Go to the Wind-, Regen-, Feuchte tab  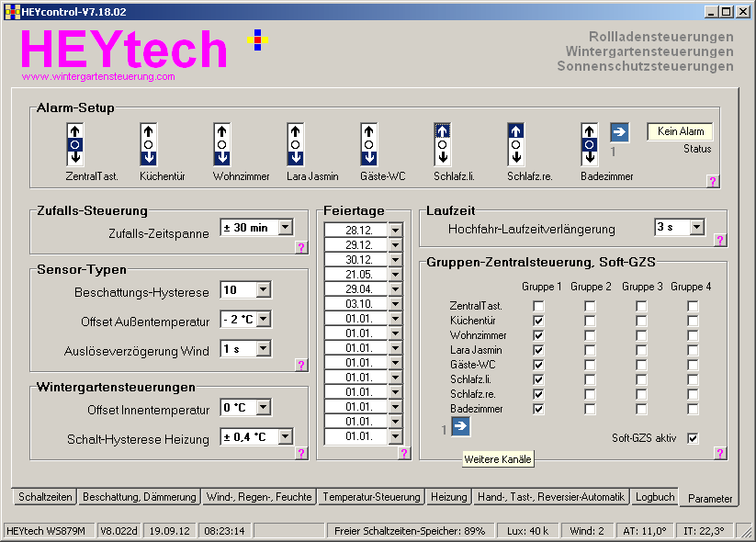coord(259,497)
